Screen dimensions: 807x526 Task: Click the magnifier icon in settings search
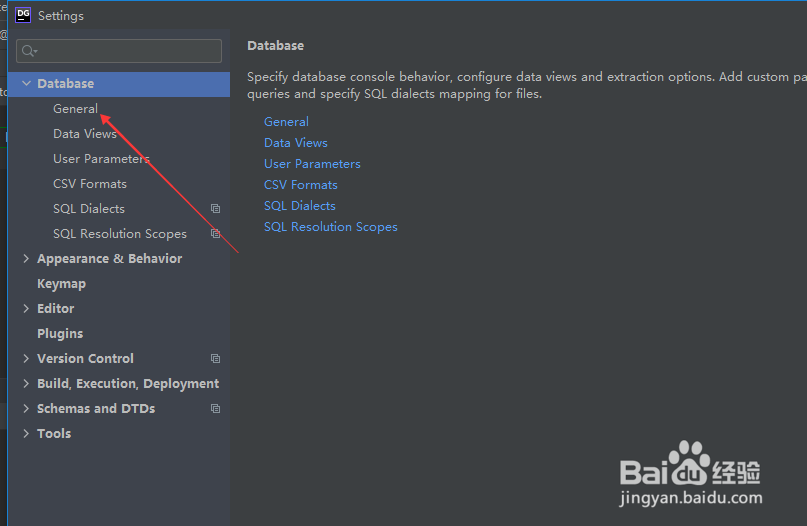pos(28,51)
